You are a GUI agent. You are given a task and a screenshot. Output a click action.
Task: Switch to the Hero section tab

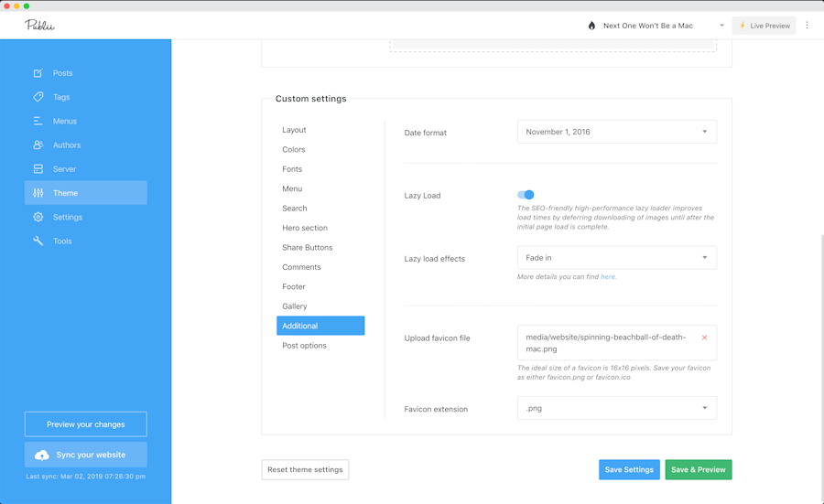(x=305, y=228)
